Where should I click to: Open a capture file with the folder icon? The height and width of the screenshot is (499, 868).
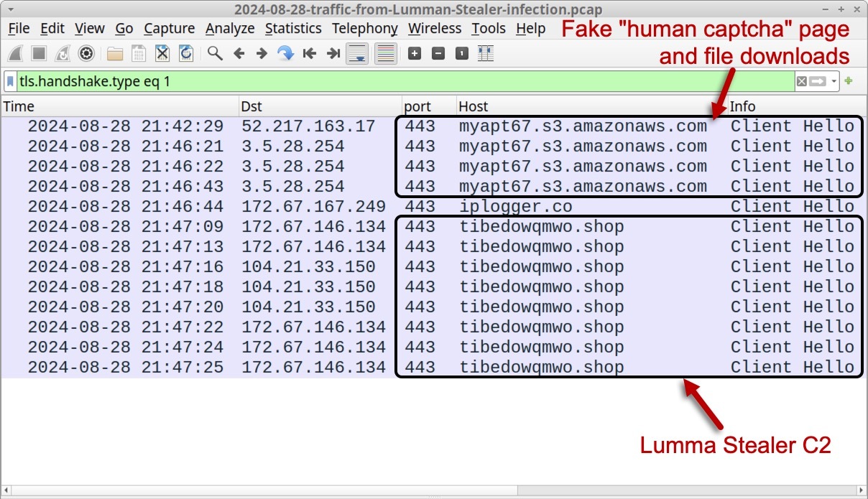coord(115,53)
